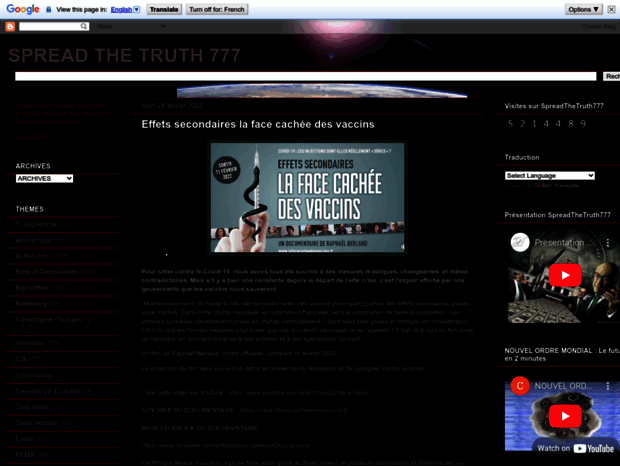Open the FEMA theme
620x466 pixels.
click(x=25, y=455)
